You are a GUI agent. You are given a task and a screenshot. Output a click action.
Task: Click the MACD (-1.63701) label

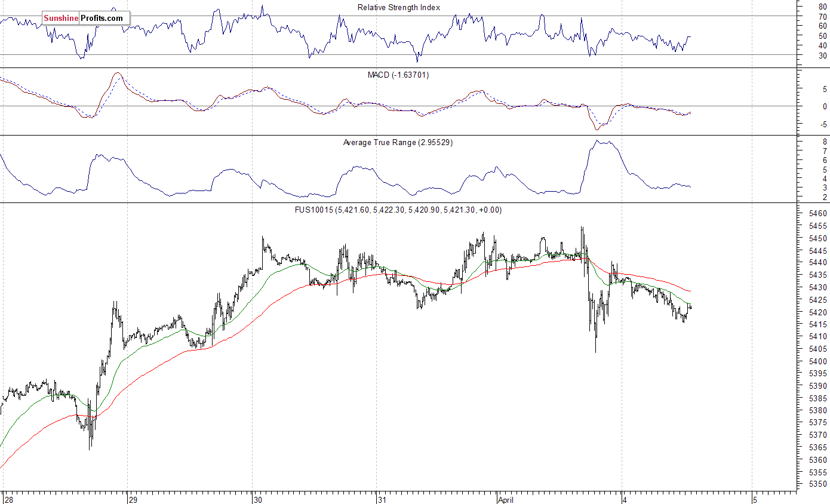pyautogui.click(x=398, y=75)
